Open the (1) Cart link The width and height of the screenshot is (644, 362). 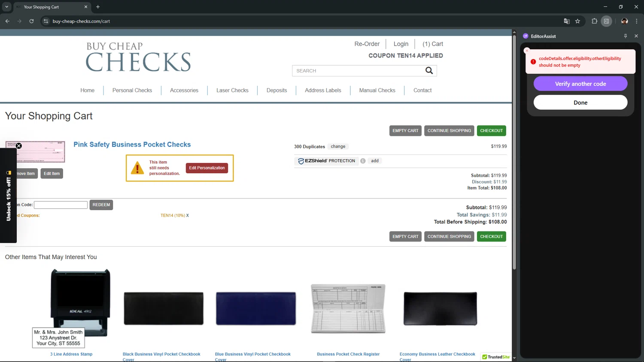pos(433,44)
